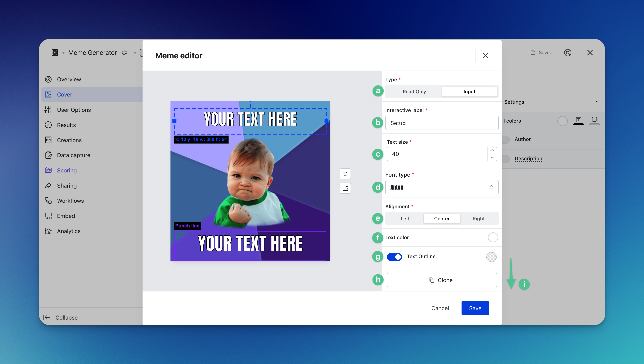
Task: Clone the selected text element
Action: (x=442, y=280)
